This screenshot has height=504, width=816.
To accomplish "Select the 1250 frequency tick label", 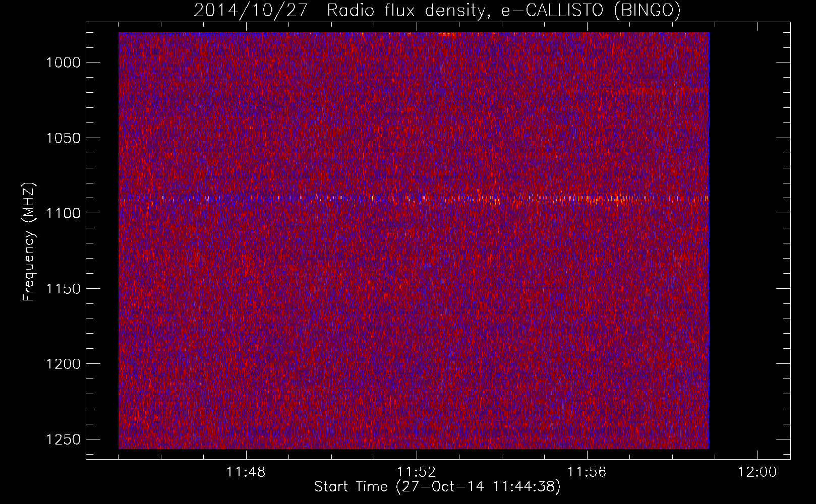I will point(63,439).
